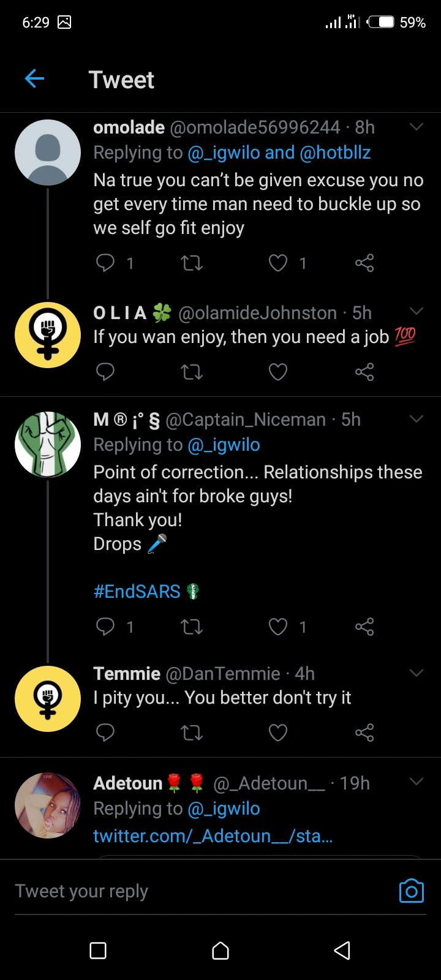Share OLIA's tweet using the share icon
The image size is (441, 980).
[x=364, y=372]
